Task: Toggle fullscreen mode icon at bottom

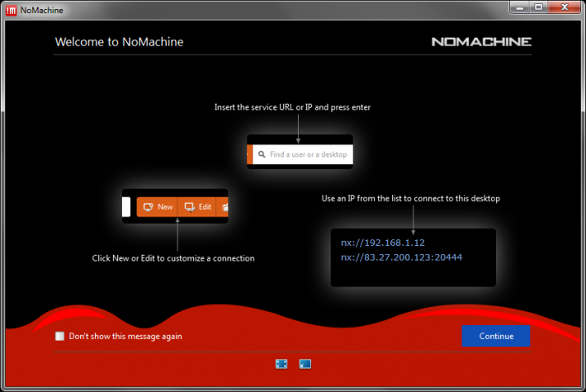Action: (281, 364)
